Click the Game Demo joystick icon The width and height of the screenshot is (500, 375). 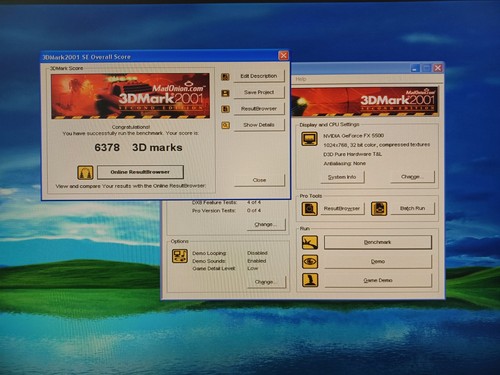click(x=310, y=280)
